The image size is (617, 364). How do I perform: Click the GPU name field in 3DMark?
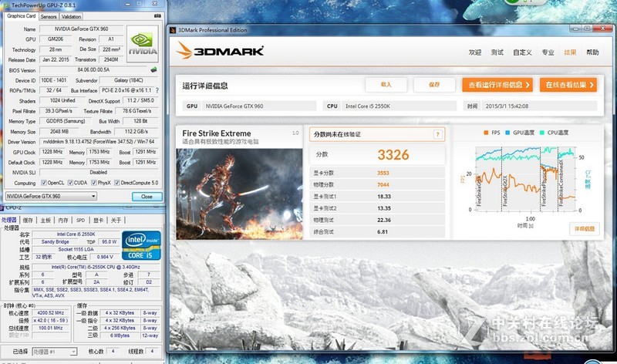(x=259, y=106)
